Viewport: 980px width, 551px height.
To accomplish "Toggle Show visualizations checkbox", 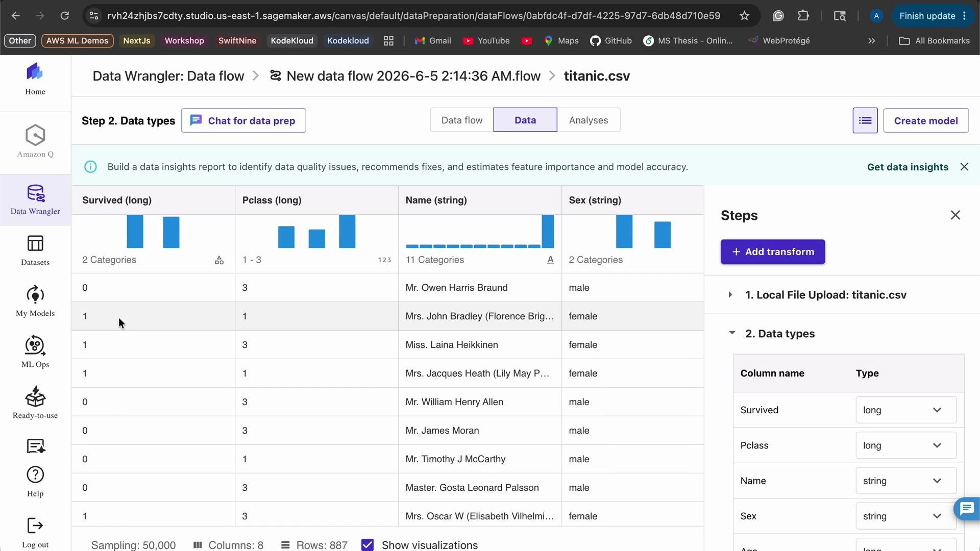I will (367, 545).
